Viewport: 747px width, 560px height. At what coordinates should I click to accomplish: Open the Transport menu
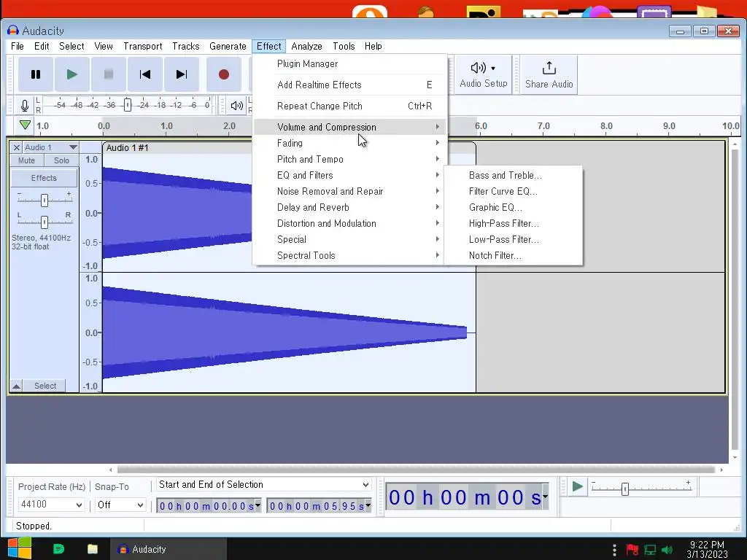(143, 46)
